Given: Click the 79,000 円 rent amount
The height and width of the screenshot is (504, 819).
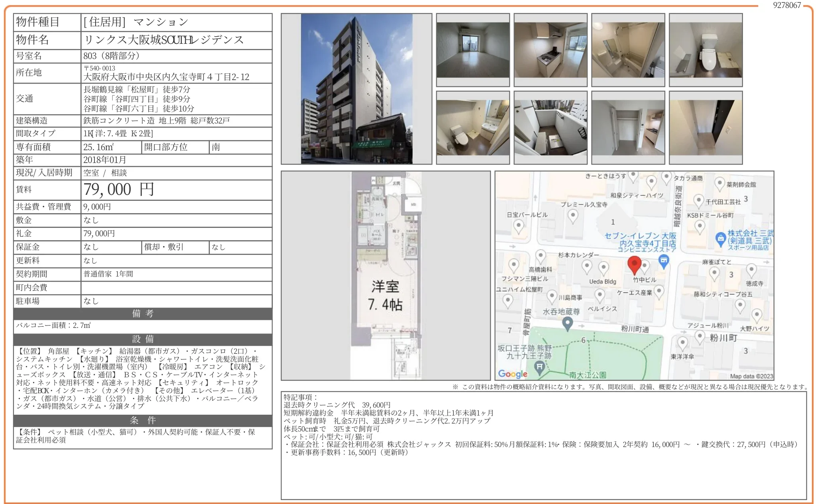Looking at the screenshot, I should (x=119, y=190).
